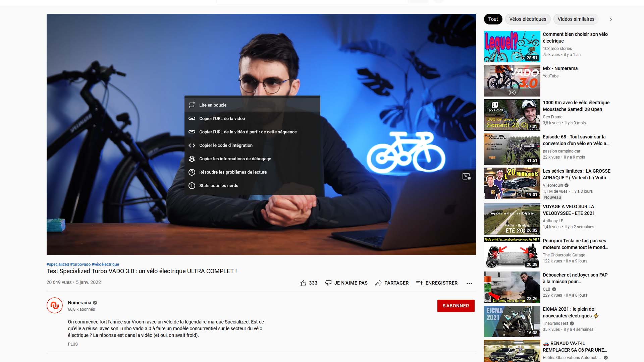Open 'Stats pour les nerds'
Screen dimensions: 644x362
click(x=252, y=185)
